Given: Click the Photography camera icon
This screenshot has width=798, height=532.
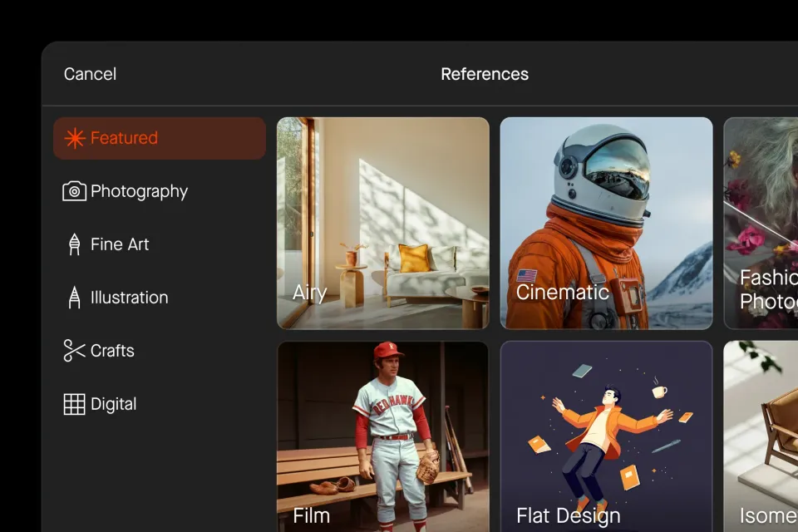Looking at the screenshot, I should (74, 191).
